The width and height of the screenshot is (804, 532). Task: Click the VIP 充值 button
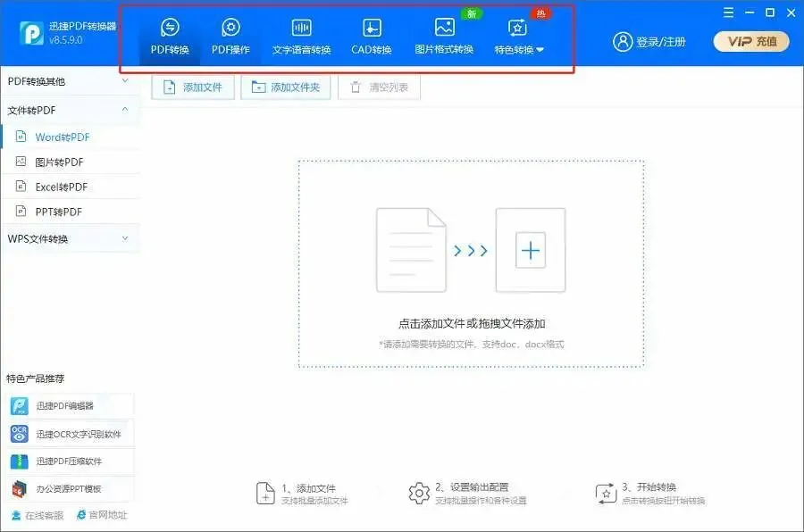tap(751, 42)
